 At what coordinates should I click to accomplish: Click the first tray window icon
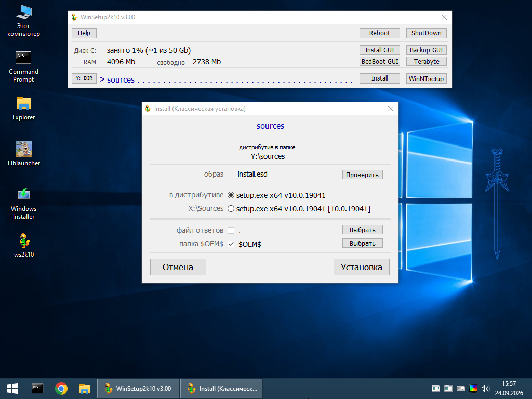436,389
